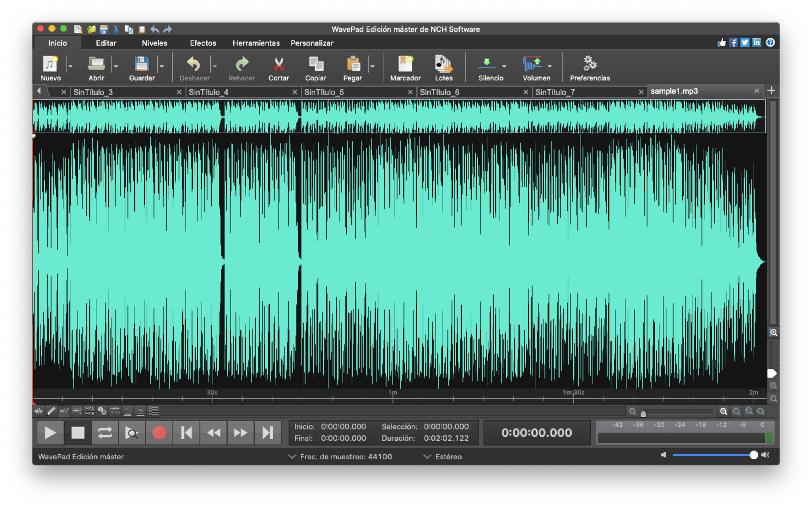
Task: Click the Silencio tool icon
Action: [x=487, y=64]
